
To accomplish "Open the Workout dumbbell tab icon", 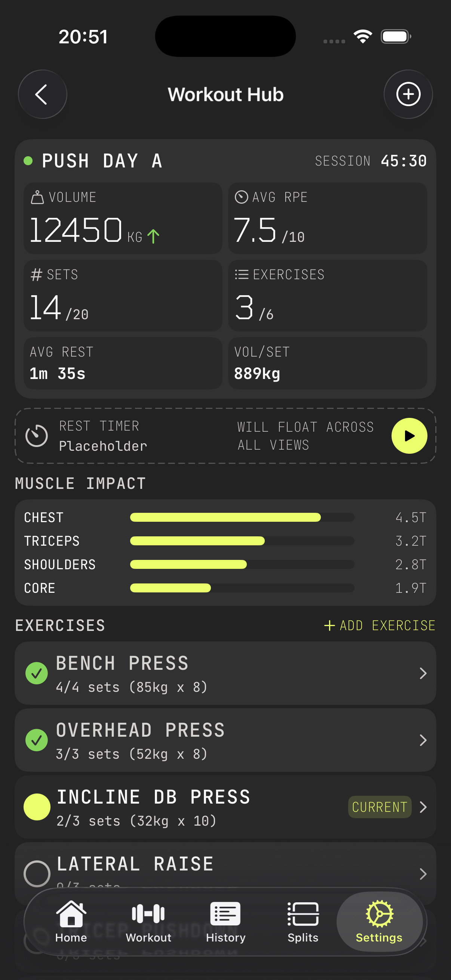I will pos(148,914).
